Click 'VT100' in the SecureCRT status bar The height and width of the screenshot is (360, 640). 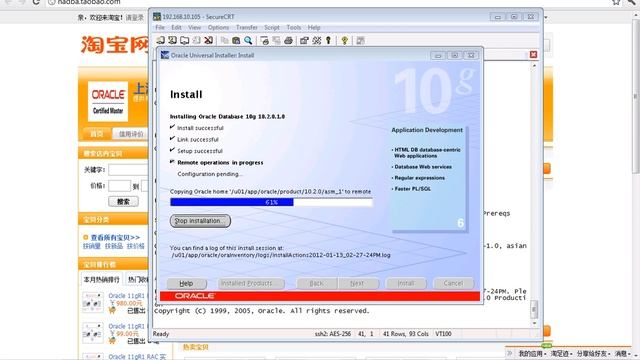click(443, 334)
